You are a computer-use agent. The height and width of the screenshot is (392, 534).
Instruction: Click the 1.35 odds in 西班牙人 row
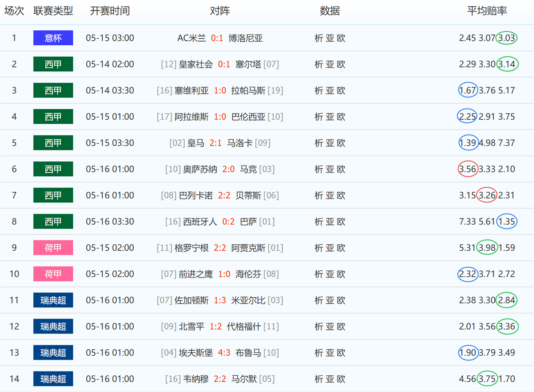pyautogui.click(x=507, y=222)
